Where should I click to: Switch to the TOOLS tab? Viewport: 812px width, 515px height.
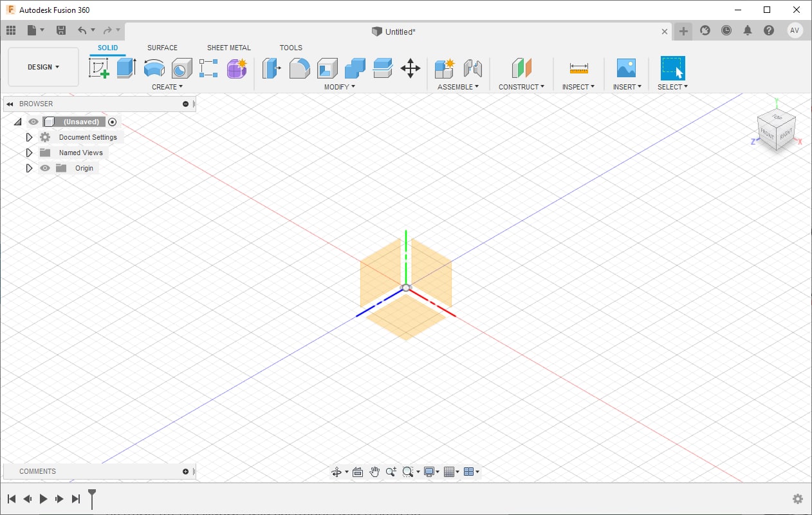(291, 48)
